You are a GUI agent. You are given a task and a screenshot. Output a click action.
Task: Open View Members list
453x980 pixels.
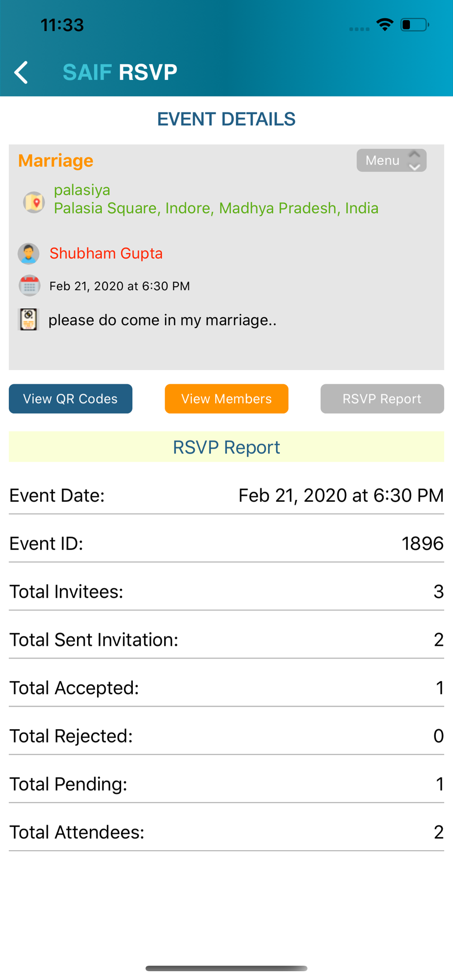pos(226,399)
